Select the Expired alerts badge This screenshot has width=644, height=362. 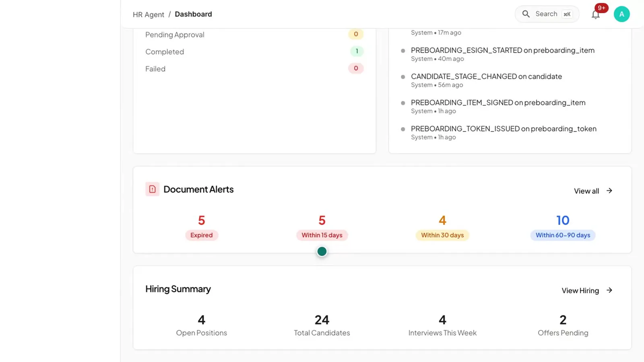202,235
